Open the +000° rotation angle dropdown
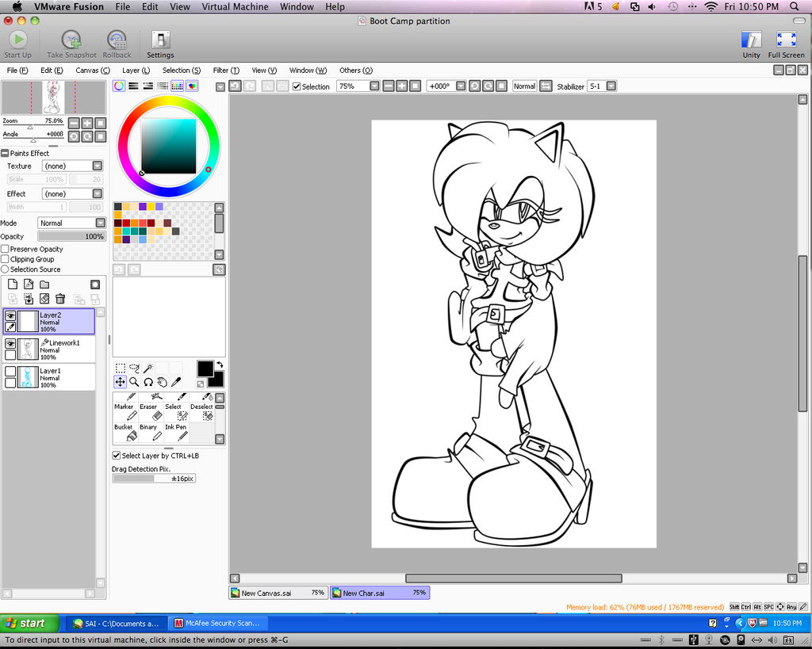This screenshot has height=649, width=812. tap(461, 86)
